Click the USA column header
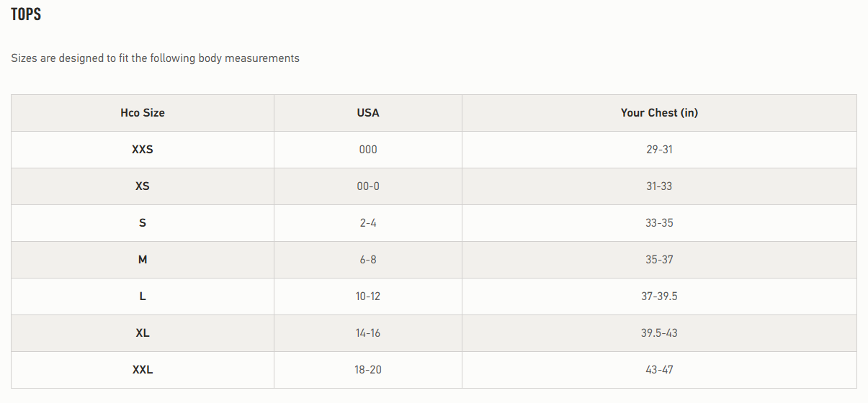868x403 pixels. [x=368, y=113]
